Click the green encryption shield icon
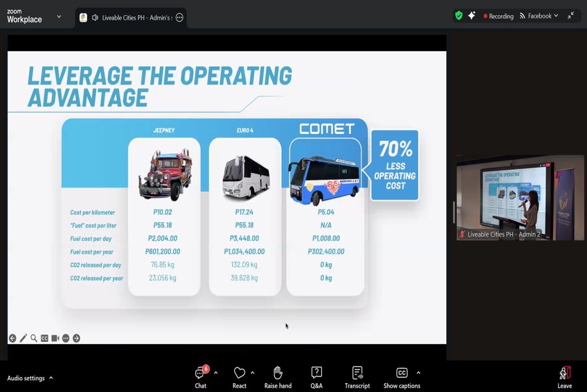The width and height of the screenshot is (587, 392). pos(459,16)
